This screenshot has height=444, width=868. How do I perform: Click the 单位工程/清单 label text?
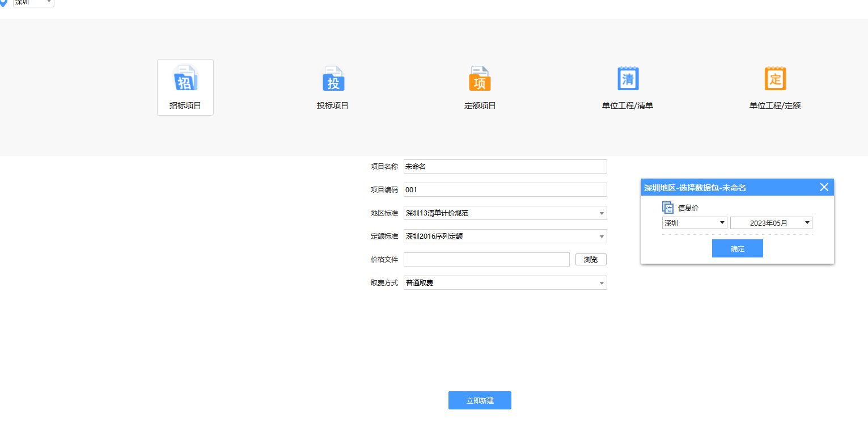coord(628,105)
